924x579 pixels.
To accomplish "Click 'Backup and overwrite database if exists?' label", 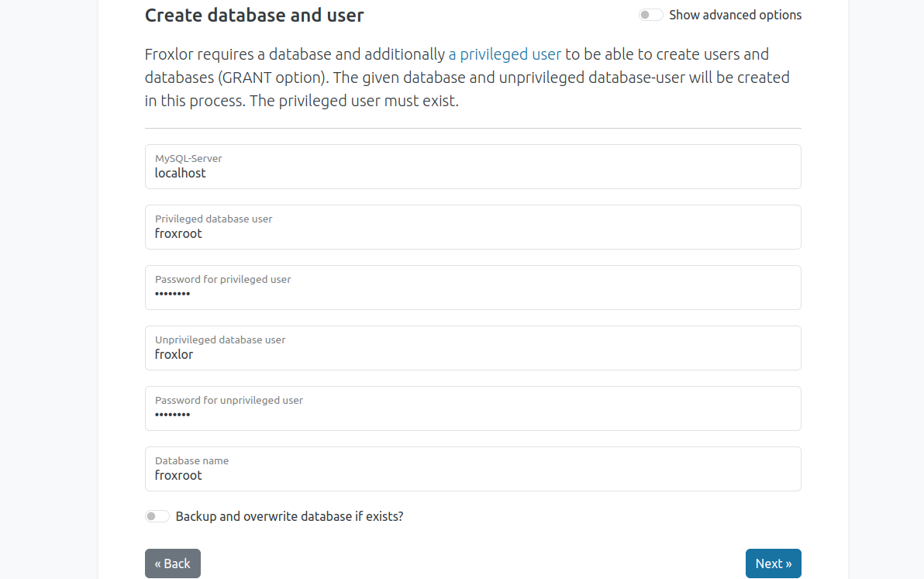I will [x=289, y=516].
